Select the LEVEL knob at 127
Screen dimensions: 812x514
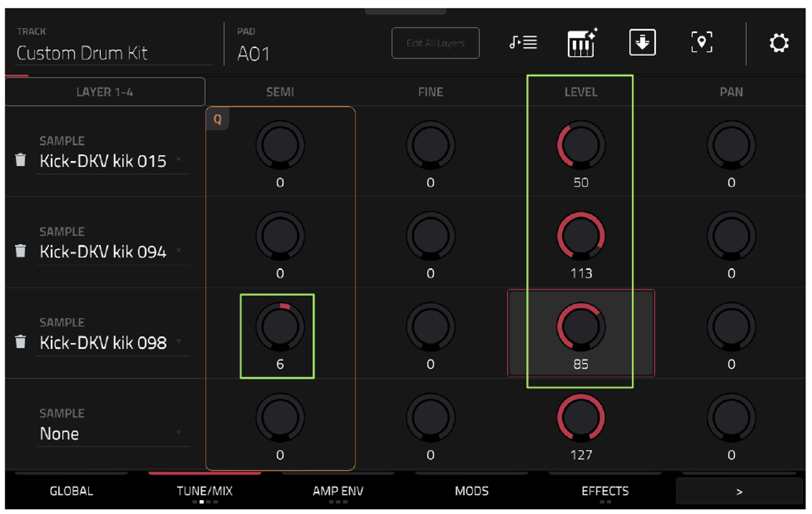pyautogui.click(x=581, y=417)
